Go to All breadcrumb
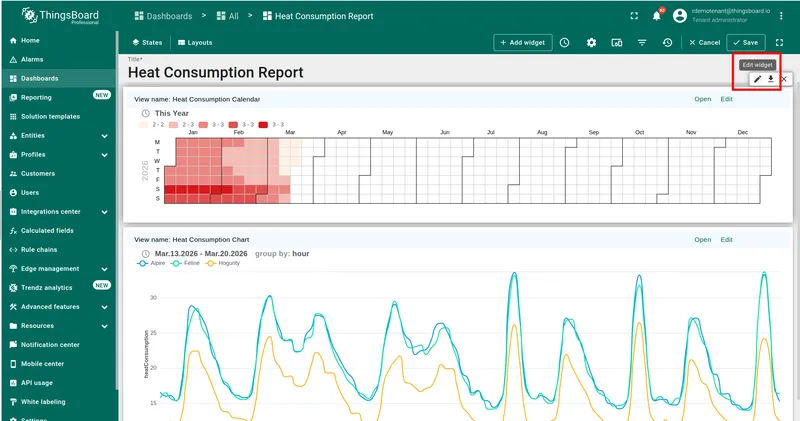800x421 pixels. pos(228,16)
